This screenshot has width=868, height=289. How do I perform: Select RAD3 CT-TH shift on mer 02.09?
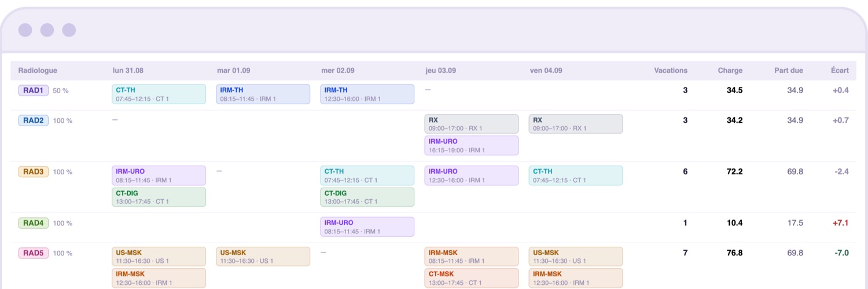coord(367,175)
